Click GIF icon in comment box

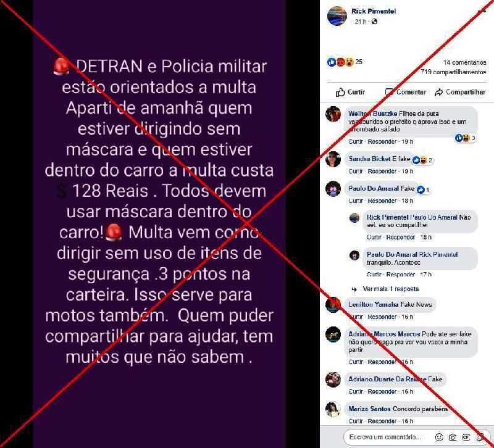pyautogui.click(x=466, y=437)
